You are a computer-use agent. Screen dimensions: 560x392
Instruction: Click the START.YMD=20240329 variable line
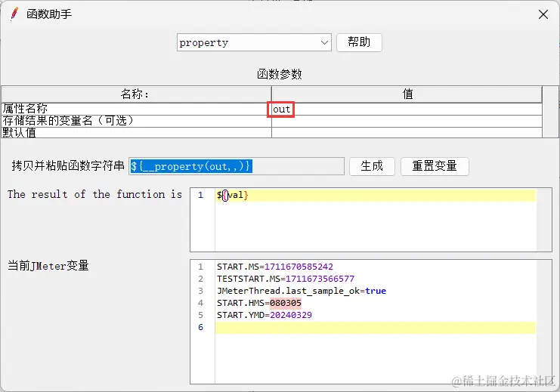coord(265,315)
